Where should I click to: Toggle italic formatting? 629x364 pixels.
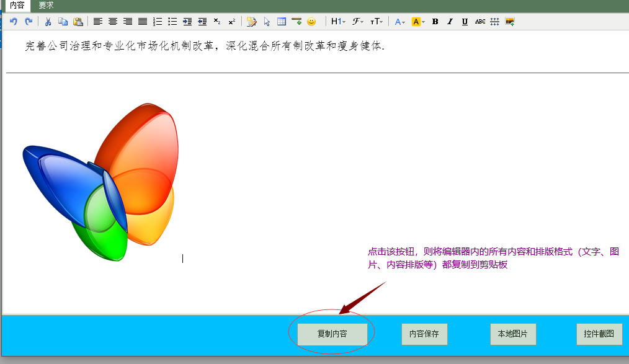pyautogui.click(x=450, y=22)
